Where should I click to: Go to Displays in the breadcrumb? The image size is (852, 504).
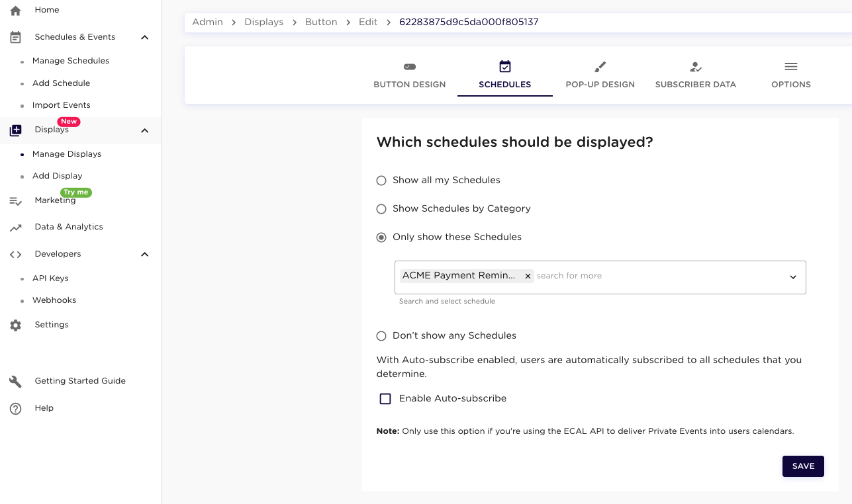point(263,22)
